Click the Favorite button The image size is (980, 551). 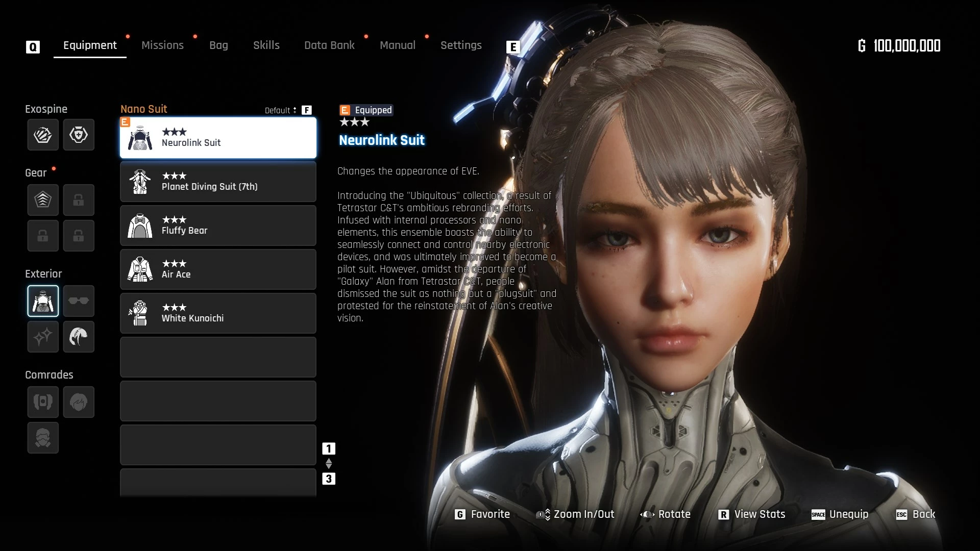click(482, 514)
